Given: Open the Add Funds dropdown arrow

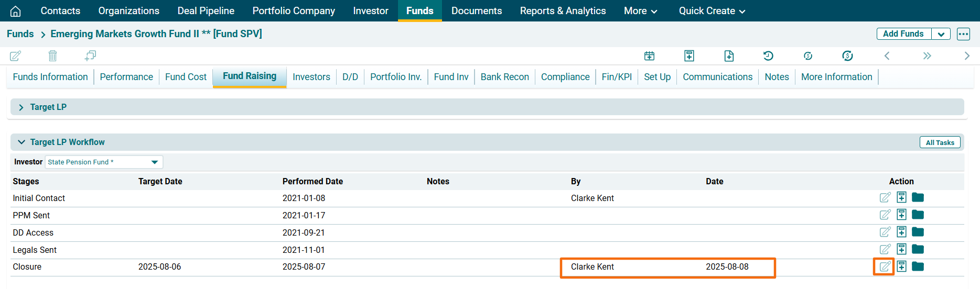Looking at the screenshot, I should 941,34.
